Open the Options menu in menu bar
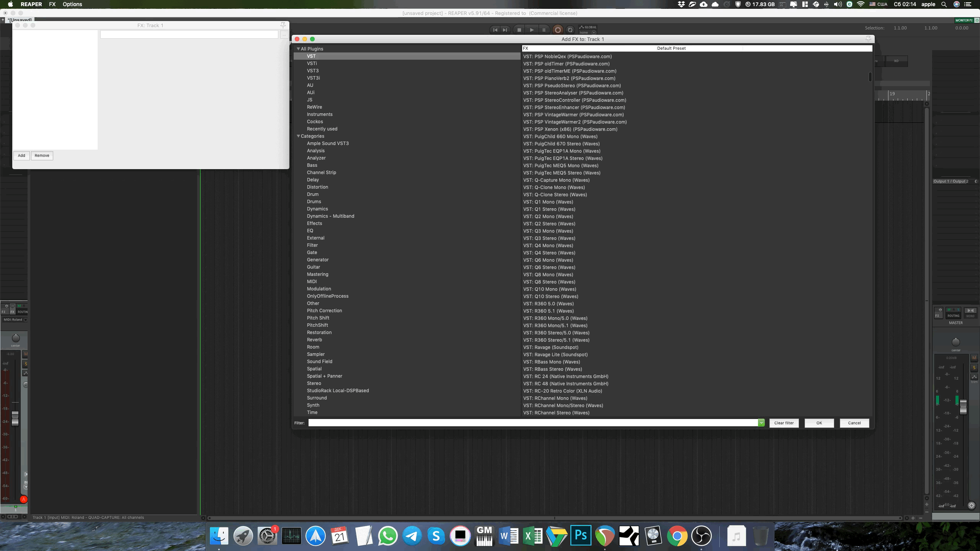The image size is (980, 551). [x=72, y=4]
